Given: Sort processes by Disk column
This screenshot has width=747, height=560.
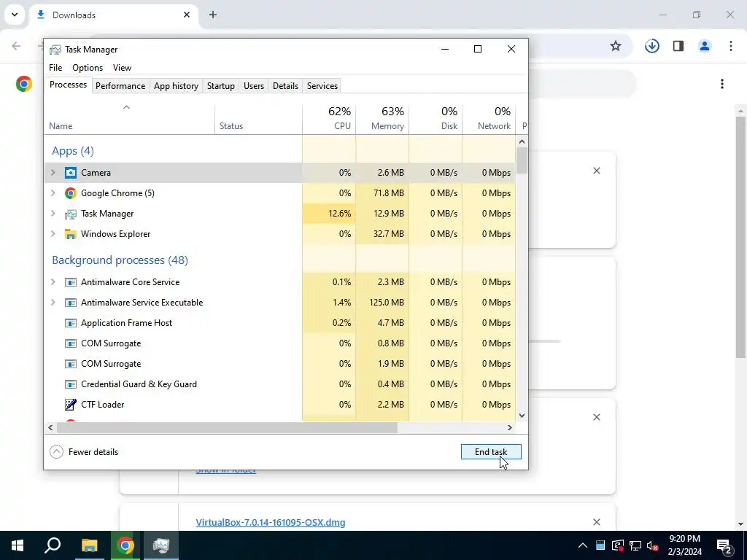Looking at the screenshot, I should (436, 118).
